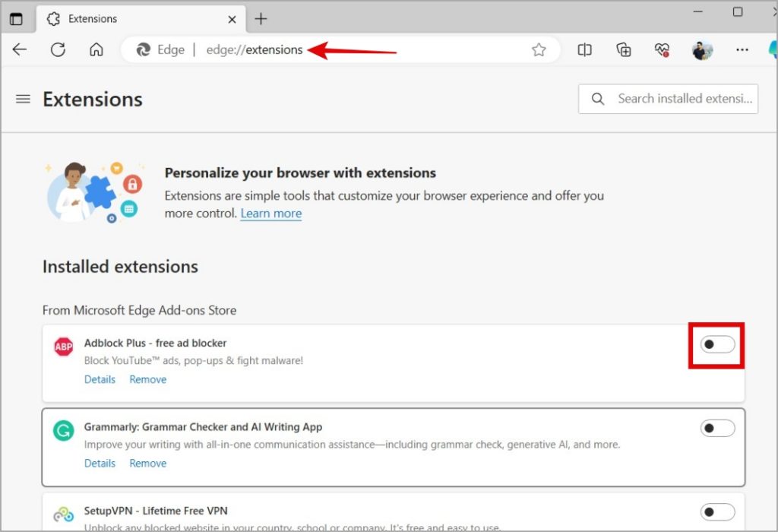Click "Adblock Plus - free ad blocker" title

tap(155, 343)
